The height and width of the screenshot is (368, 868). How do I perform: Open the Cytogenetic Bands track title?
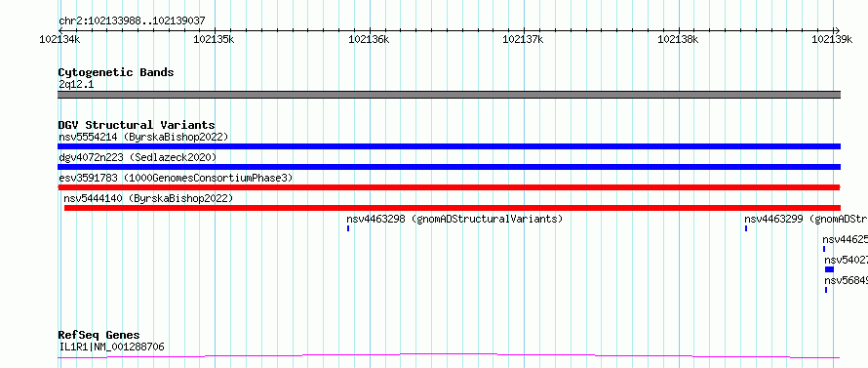coord(116,72)
